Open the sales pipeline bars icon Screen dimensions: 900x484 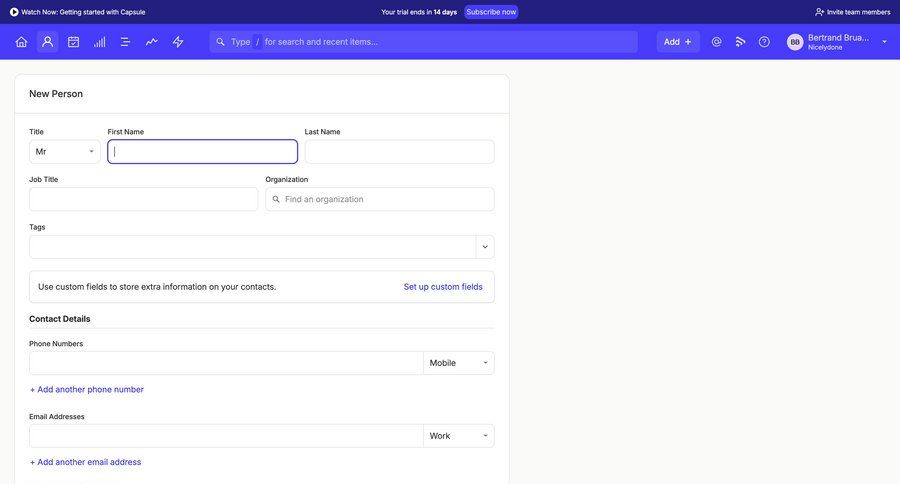[100, 42]
